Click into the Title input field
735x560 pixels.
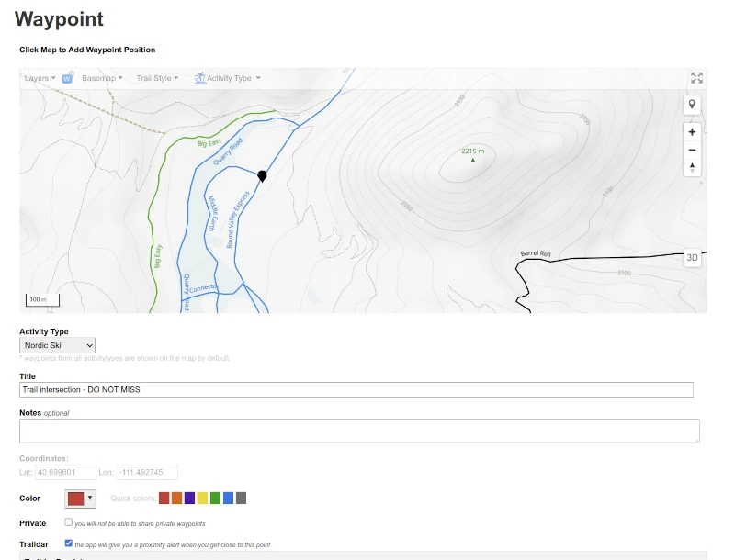tap(356, 389)
